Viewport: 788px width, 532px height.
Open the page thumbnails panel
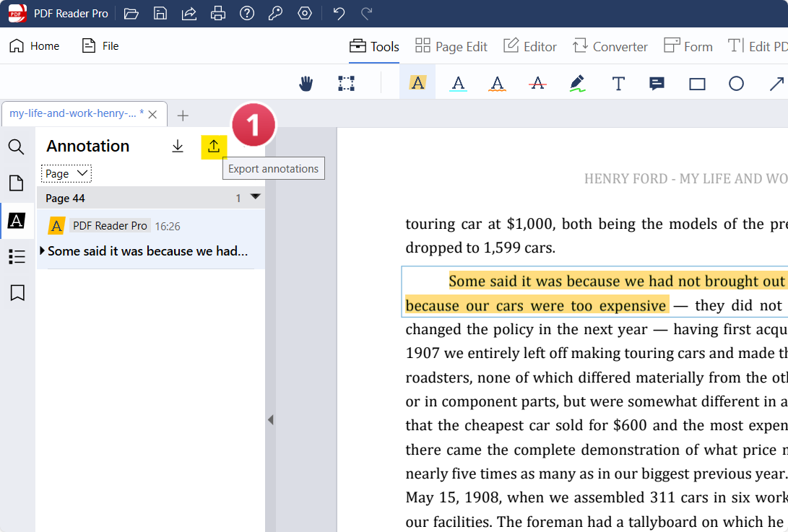(x=17, y=183)
